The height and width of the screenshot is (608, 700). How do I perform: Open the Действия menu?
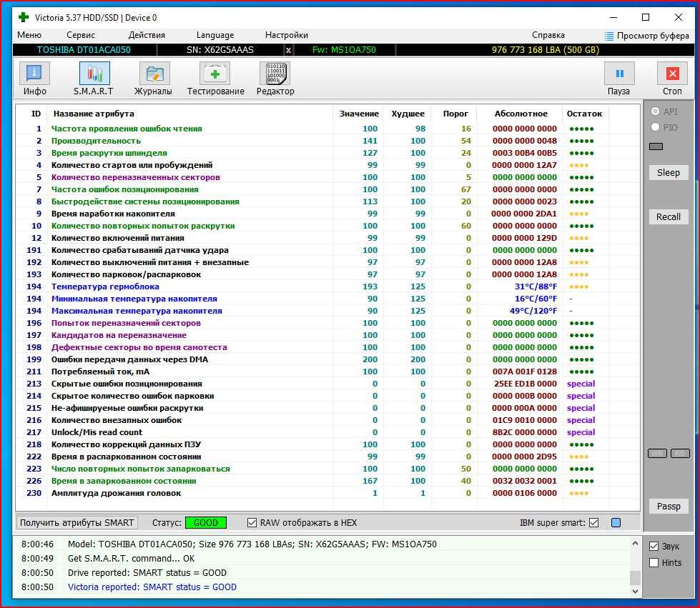[147, 35]
